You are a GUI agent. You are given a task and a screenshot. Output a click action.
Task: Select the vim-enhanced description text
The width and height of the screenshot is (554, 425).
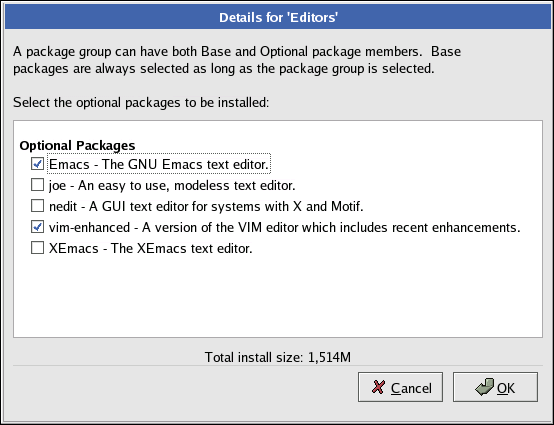click(284, 228)
